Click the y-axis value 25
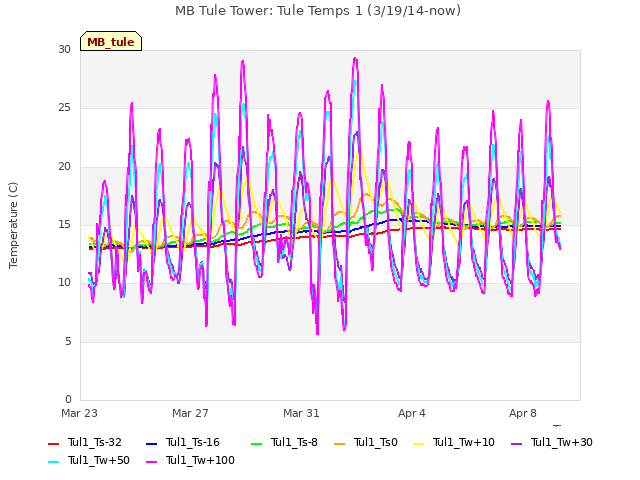The image size is (640, 480). [x=64, y=108]
